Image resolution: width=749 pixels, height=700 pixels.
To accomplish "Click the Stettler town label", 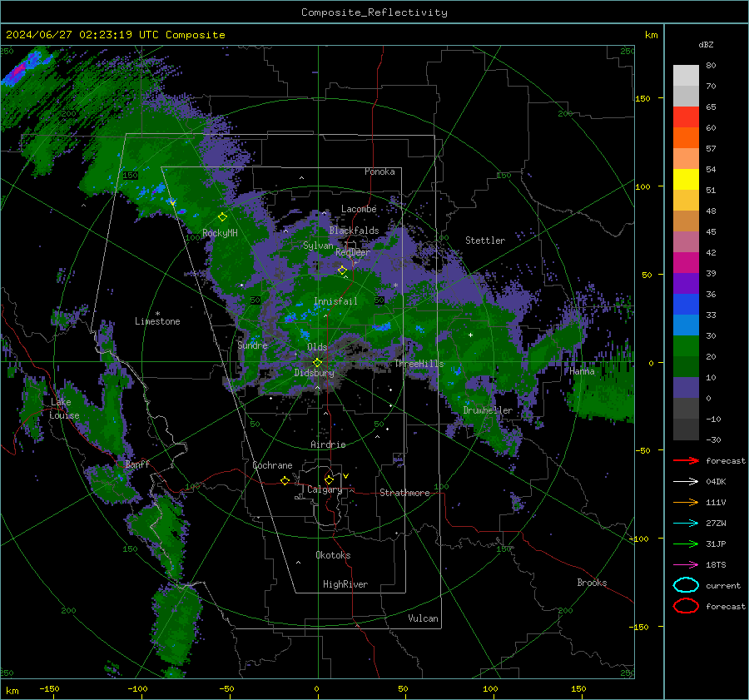I will click(x=485, y=241).
